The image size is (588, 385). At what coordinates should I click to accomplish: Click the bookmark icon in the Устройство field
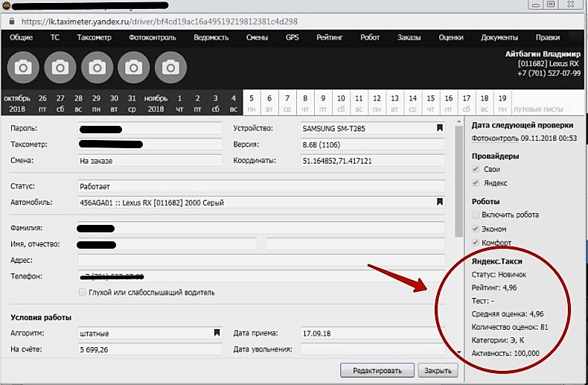439,128
